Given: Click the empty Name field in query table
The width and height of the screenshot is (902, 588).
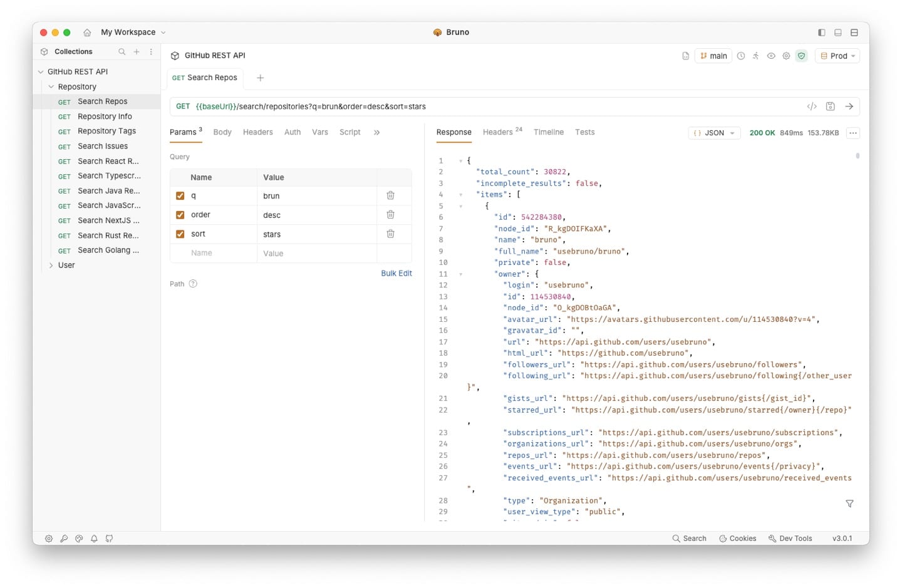Looking at the screenshot, I should [x=214, y=253].
